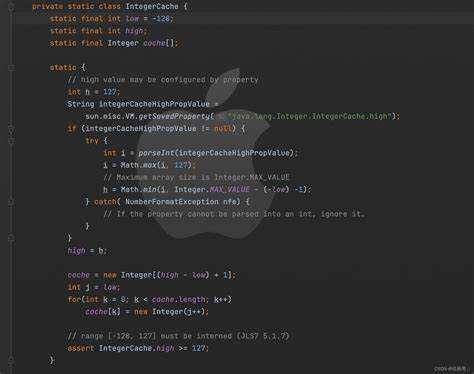Collapse the static block fold marker
The image size is (474, 374).
(11, 68)
